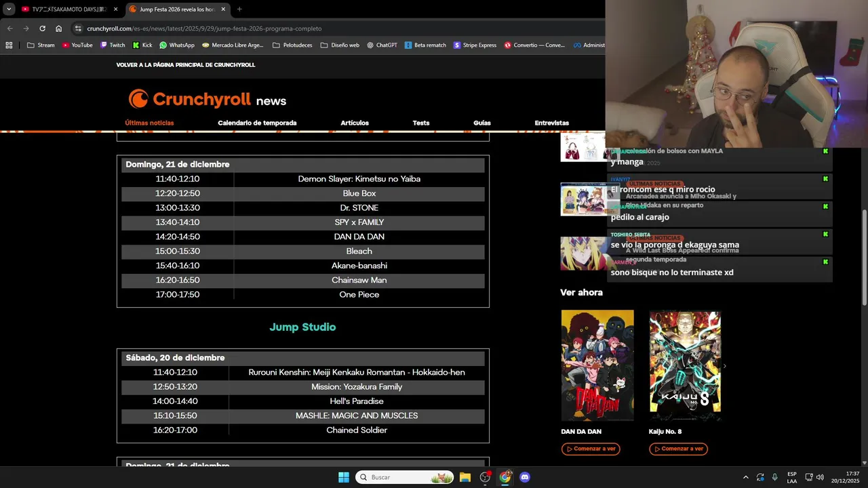Open the Guías menu item

point(482,123)
